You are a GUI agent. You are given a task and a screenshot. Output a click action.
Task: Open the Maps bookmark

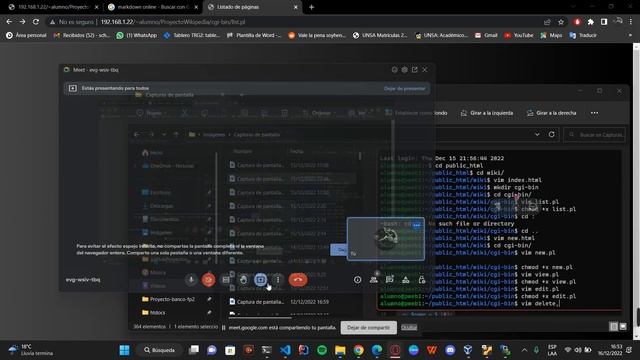point(551,36)
